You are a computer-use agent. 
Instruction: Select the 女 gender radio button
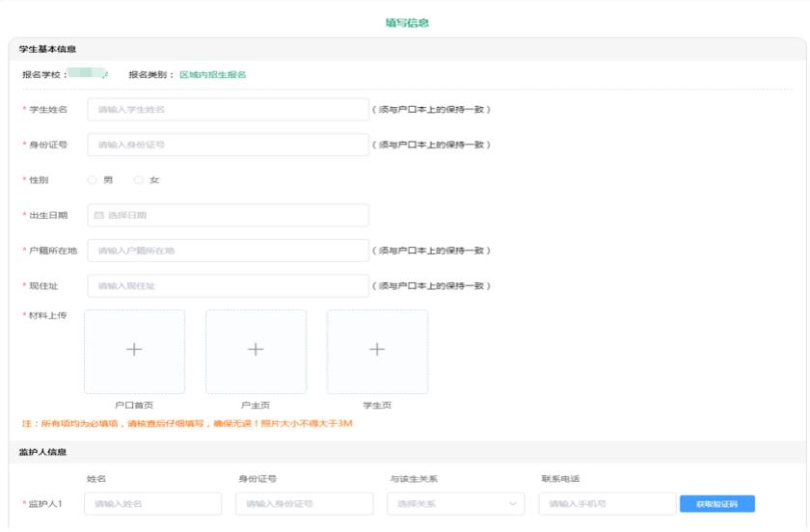point(139,180)
